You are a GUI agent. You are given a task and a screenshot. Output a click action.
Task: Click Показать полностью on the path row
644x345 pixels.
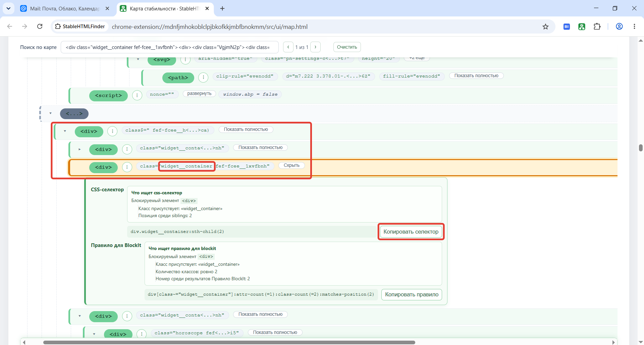point(476,76)
